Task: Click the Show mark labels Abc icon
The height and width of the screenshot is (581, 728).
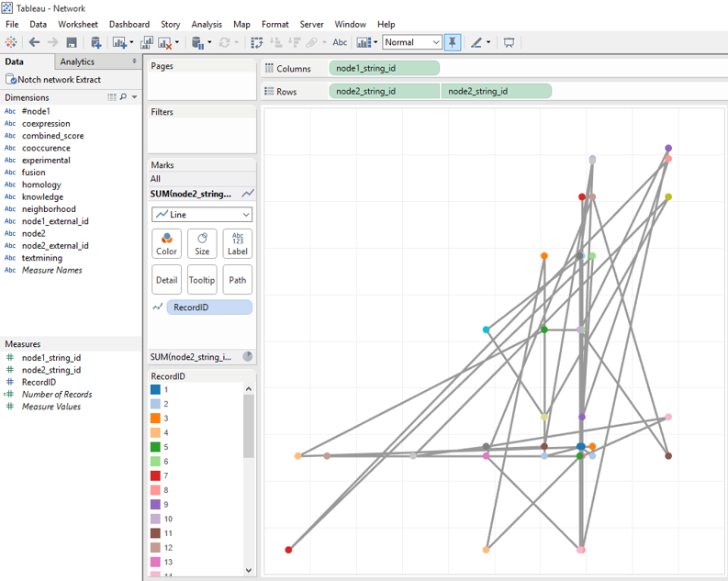Action: click(340, 42)
